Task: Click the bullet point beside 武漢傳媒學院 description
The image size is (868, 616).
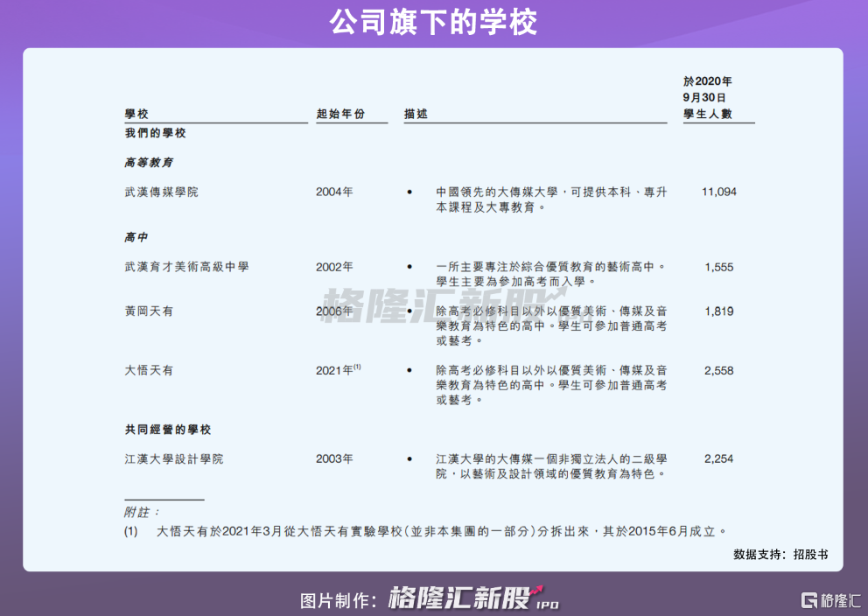Action: point(409,192)
